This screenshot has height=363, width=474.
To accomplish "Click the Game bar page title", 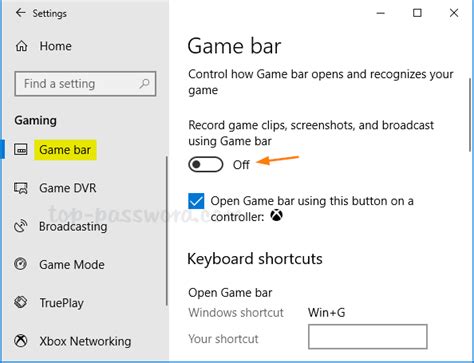I will (x=234, y=46).
